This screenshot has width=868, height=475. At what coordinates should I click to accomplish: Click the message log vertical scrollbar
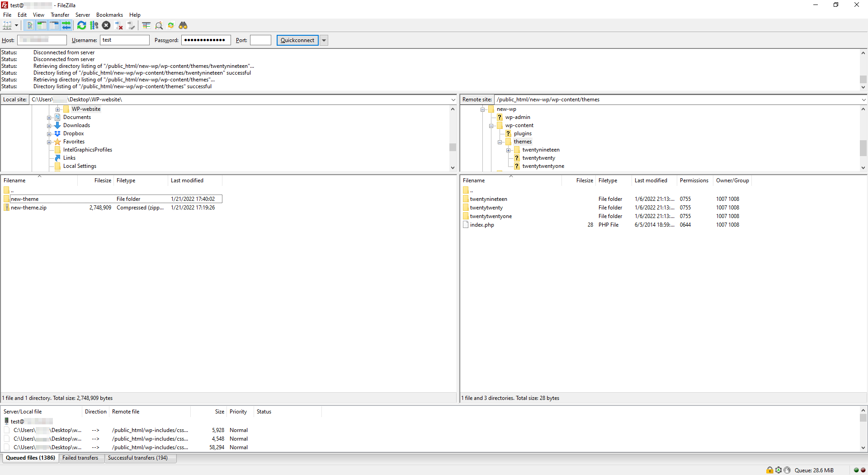[x=863, y=79]
